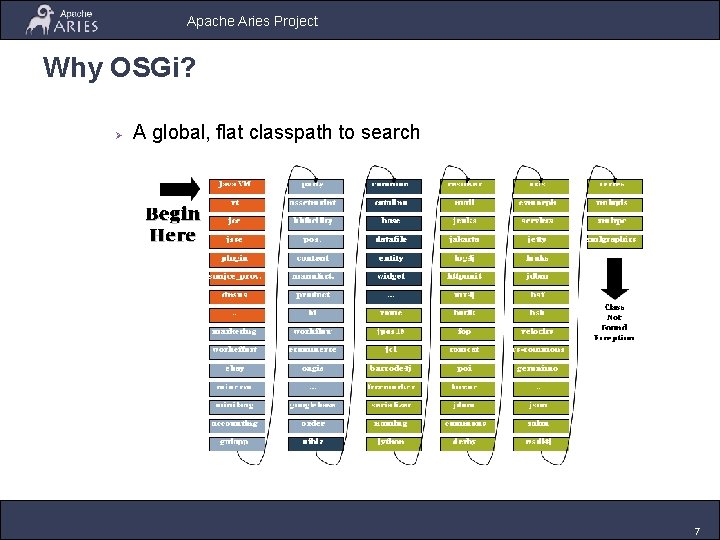Click the orange 'jsse' box
The image size is (720, 540).
coord(237,242)
